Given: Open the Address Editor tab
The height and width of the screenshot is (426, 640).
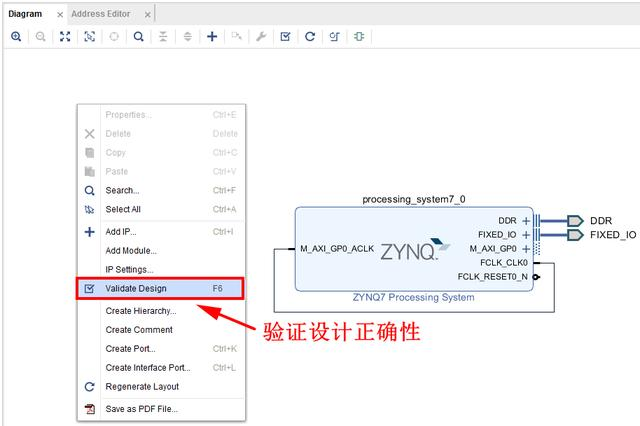Looking at the screenshot, I should coord(101,14).
